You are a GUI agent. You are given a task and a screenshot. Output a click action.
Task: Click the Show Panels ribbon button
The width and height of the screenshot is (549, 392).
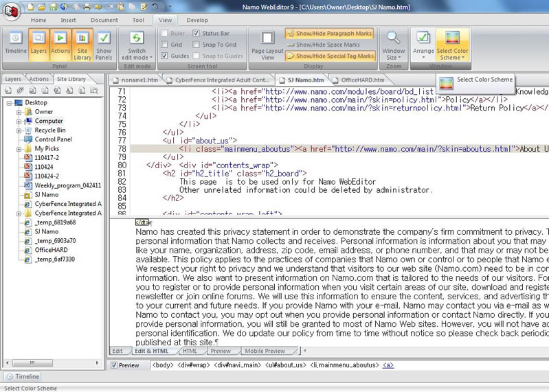pyautogui.click(x=104, y=45)
